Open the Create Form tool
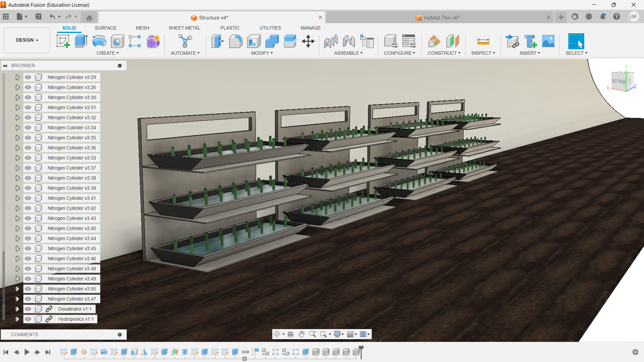This screenshot has width=644, height=362. click(153, 41)
